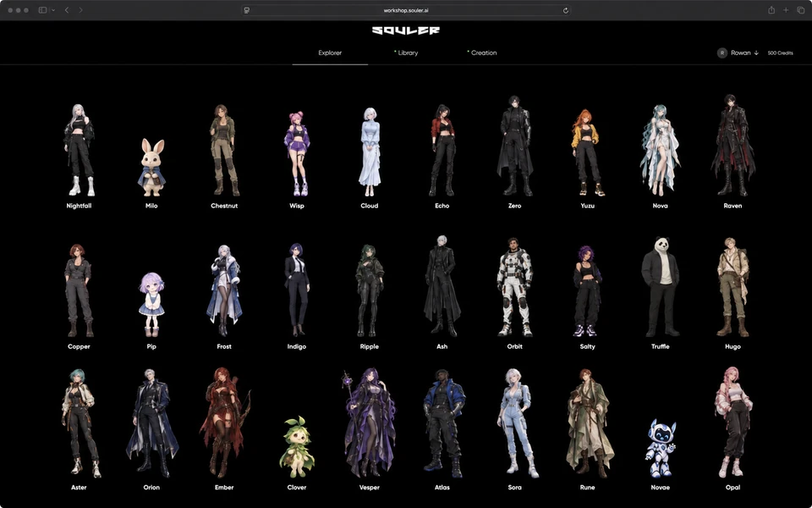The image size is (812, 508).
Task: Click the Souler logo
Action: pyautogui.click(x=405, y=30)
